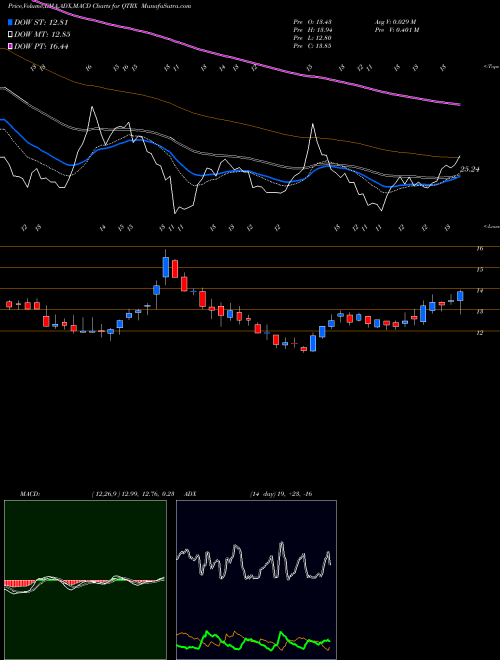Viewport: 500px width, 660px height.
Task: Click the 'Avg V: 0.029 M' value
Action: (395, 22)
